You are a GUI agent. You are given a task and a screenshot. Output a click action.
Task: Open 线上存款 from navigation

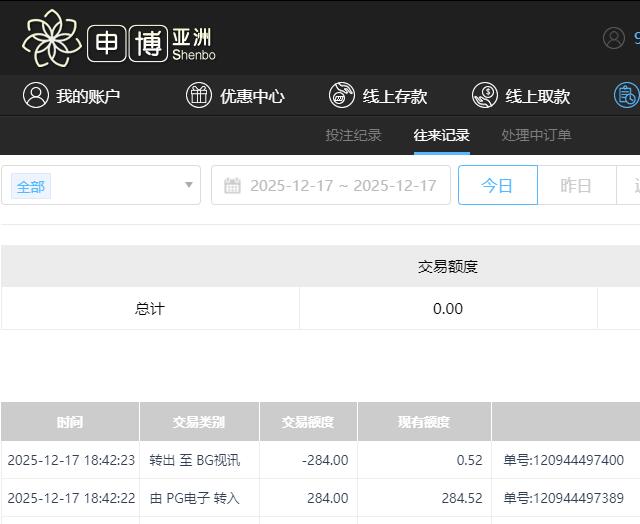(394, 96)
